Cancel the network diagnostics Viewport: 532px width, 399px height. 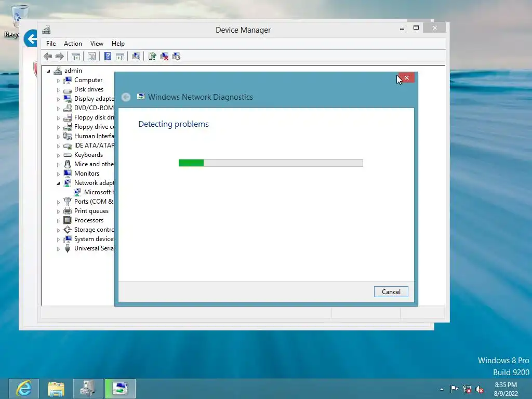(391, 292)
